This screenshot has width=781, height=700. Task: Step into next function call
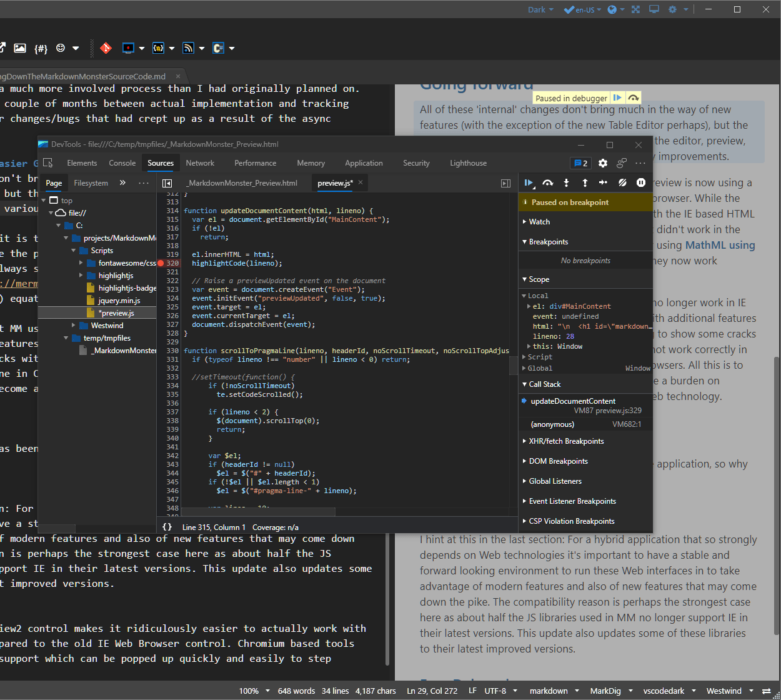[567, 182]
